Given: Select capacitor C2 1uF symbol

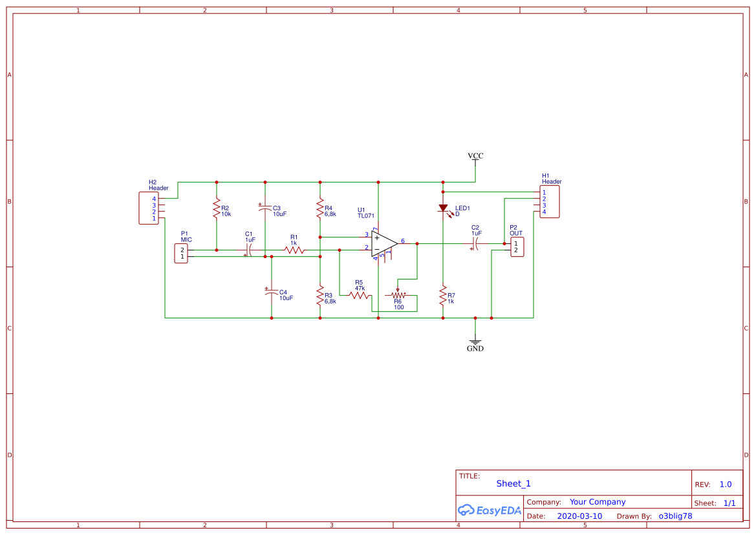Looking at the screenshot, I should [475, 244].
